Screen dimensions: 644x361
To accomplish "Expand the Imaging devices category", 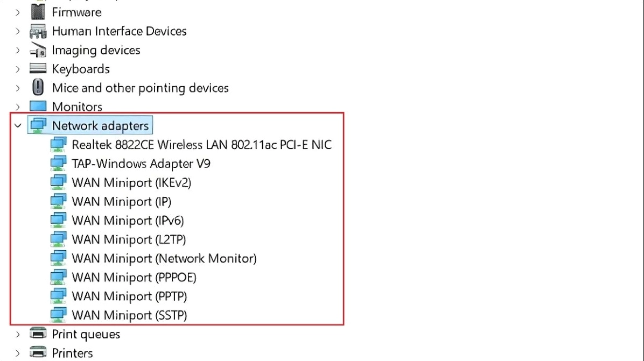I will [18, 51].
